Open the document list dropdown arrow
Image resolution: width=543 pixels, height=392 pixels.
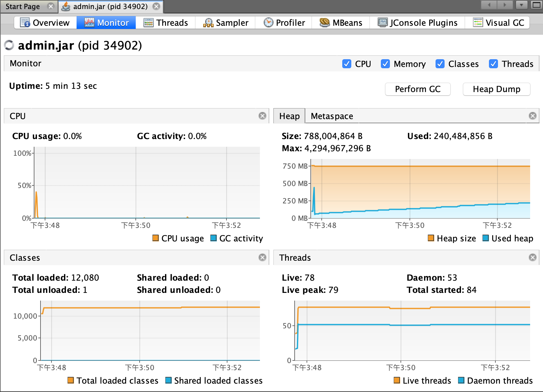pos(521,5)
